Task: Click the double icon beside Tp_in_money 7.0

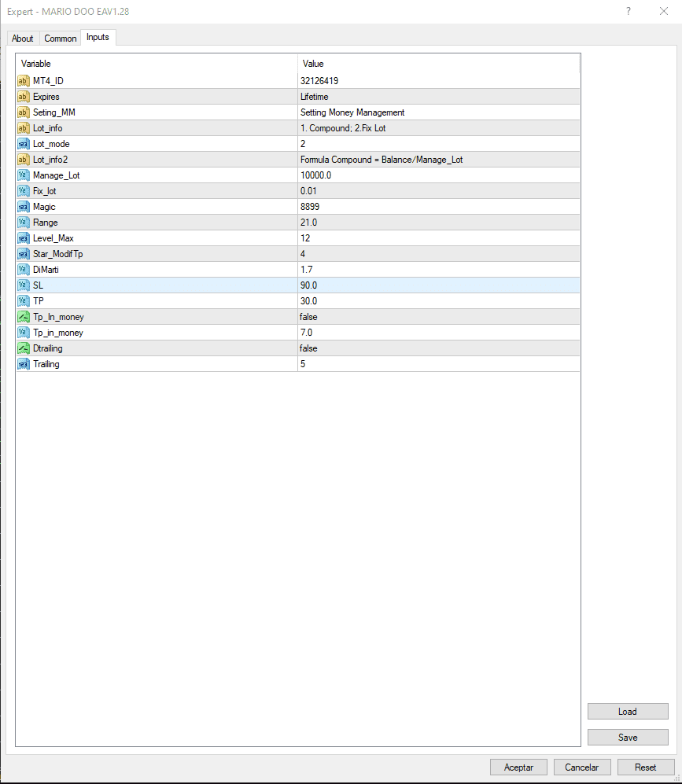Action: coord(24,333)
